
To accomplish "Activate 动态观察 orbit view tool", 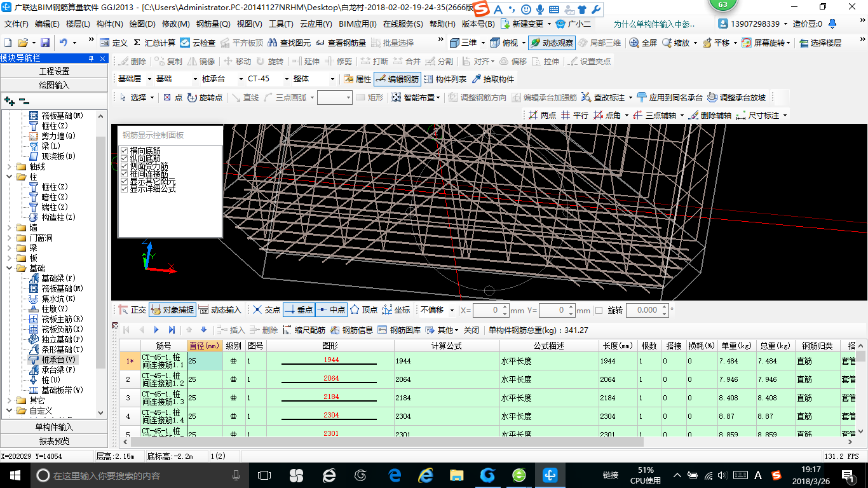I will pos(552,43).
